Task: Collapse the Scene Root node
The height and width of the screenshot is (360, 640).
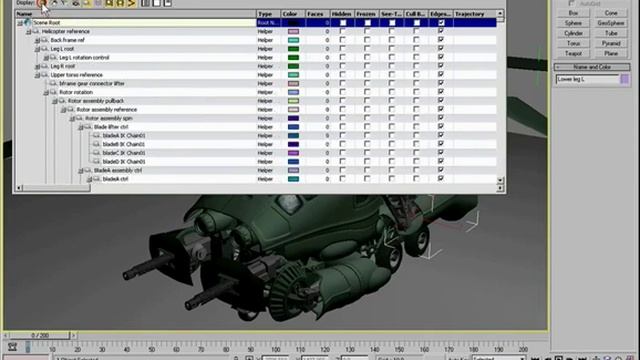Action: [x=20, y=23]
